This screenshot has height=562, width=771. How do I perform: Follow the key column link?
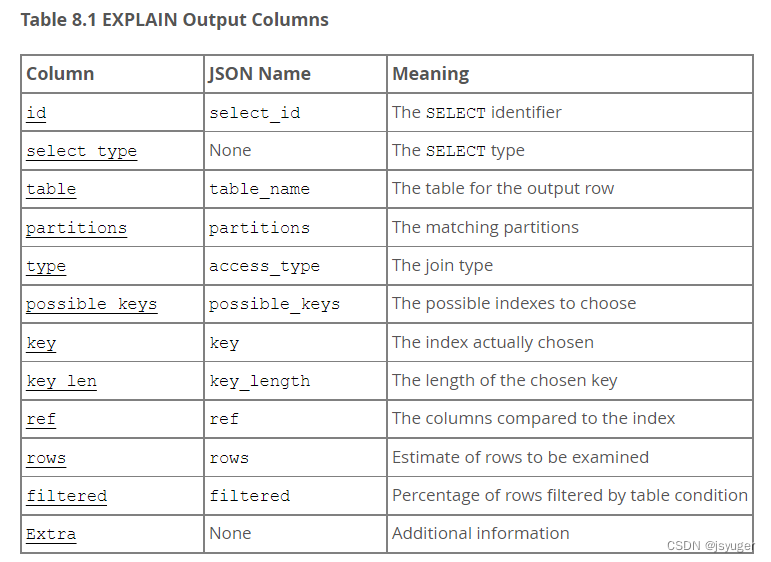pos(41,343)
